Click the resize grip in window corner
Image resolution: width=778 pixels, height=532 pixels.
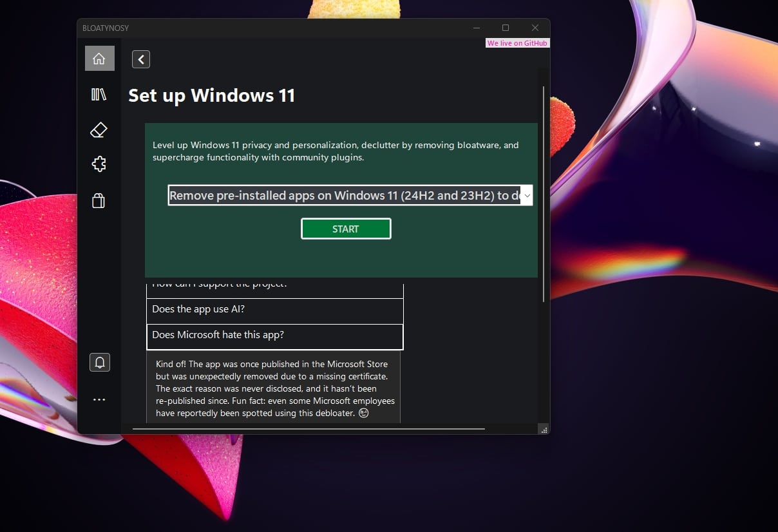544,430
